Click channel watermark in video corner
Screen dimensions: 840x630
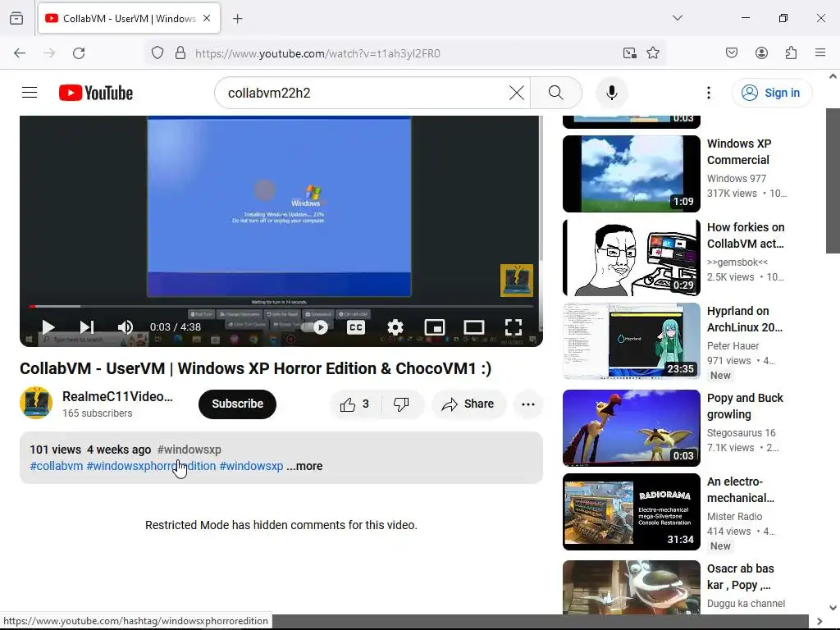[517, 281]
